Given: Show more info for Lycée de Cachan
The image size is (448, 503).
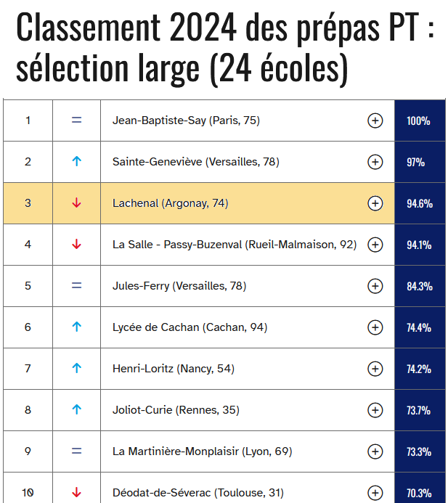Looking at the screenshot, I should (x=375, y=327).
